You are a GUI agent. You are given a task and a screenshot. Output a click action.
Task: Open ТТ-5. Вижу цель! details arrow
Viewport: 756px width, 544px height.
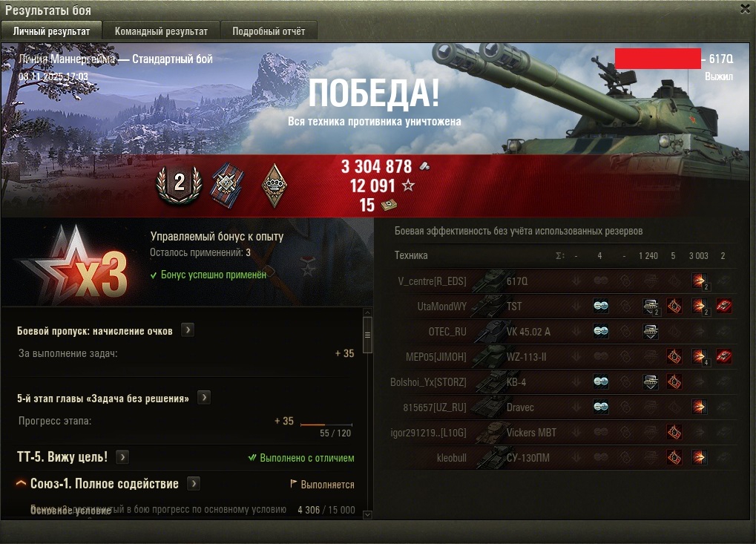pos(122,456)
